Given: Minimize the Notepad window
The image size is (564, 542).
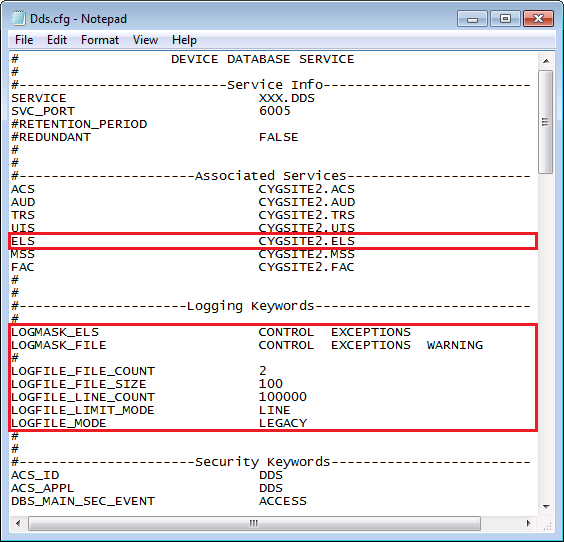Looking at the screenshot, I should coord(472,19).
